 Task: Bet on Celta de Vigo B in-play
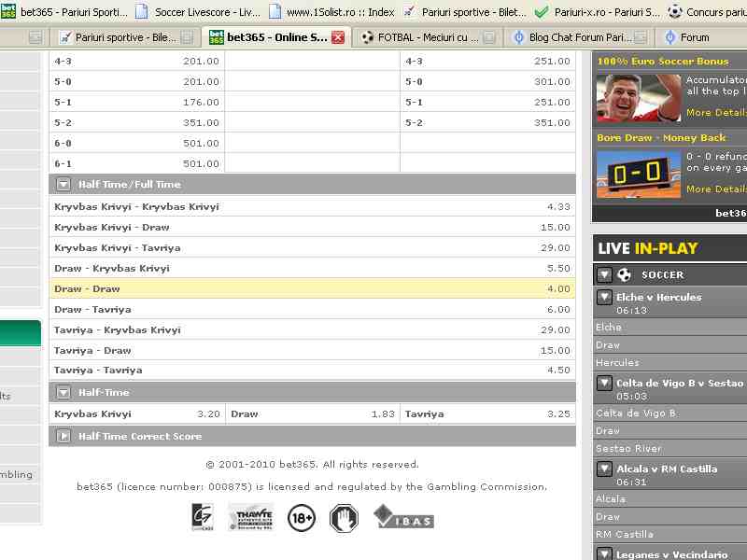670,413
